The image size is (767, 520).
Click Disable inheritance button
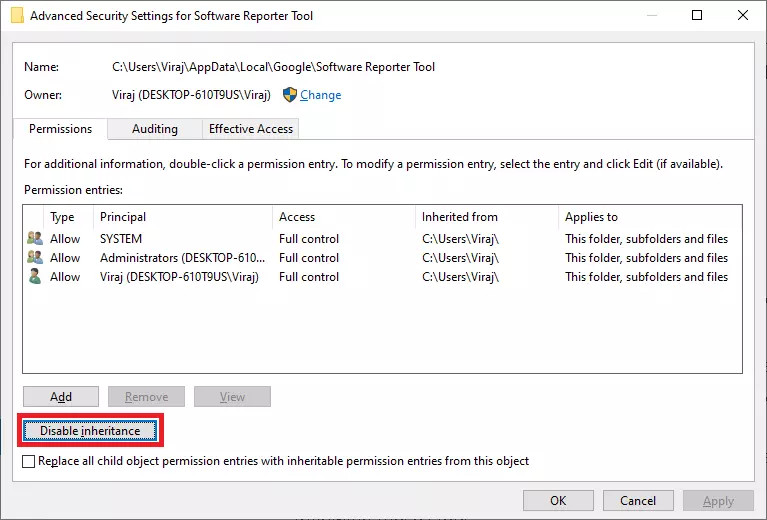pyautogui.click(x=90, y=430)
